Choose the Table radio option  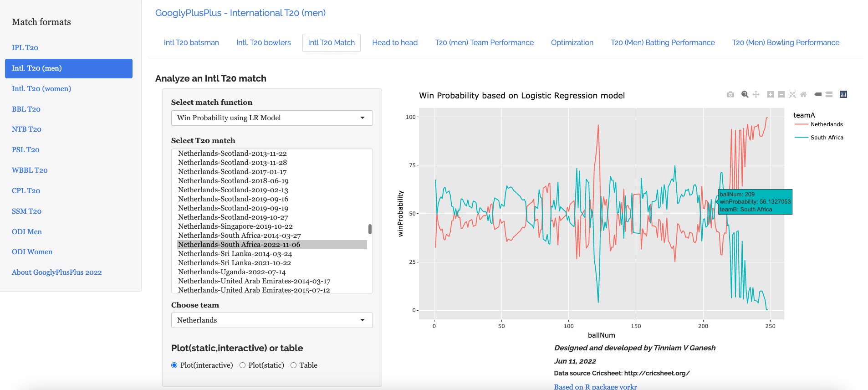(294, 365)
